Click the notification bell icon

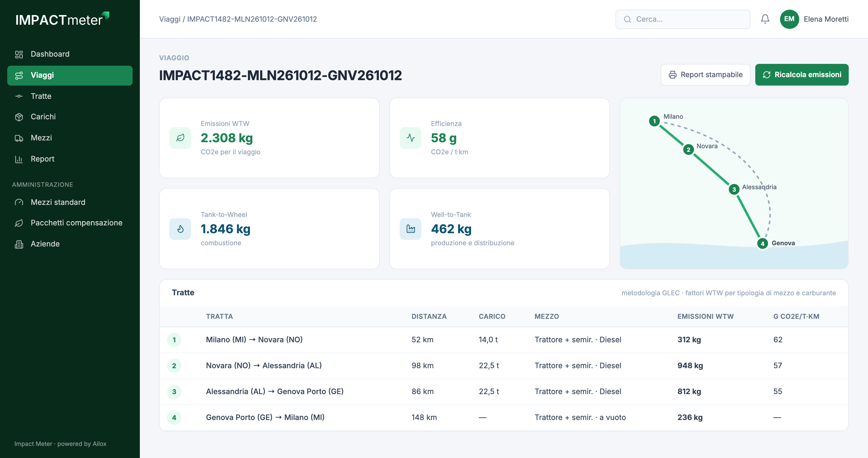tap(765, 19)
